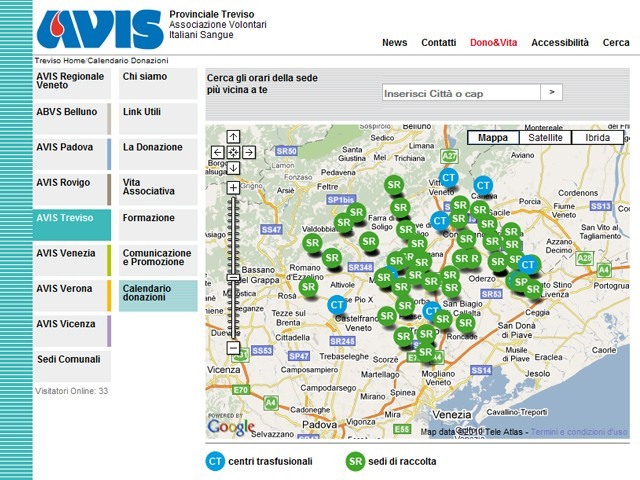Pan the map right with arrow

click(249, 153)
